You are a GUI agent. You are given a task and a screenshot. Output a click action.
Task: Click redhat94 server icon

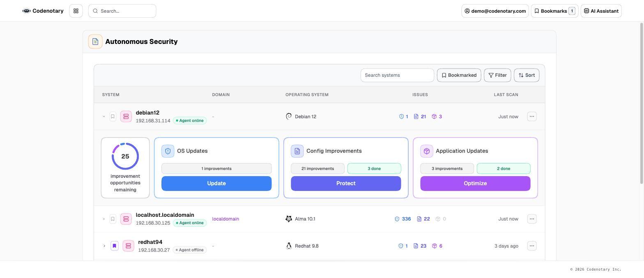(129, 246)
